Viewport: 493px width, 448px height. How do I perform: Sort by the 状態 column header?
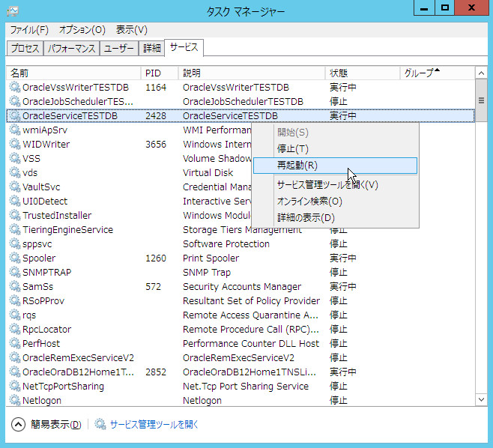(363, 73)
